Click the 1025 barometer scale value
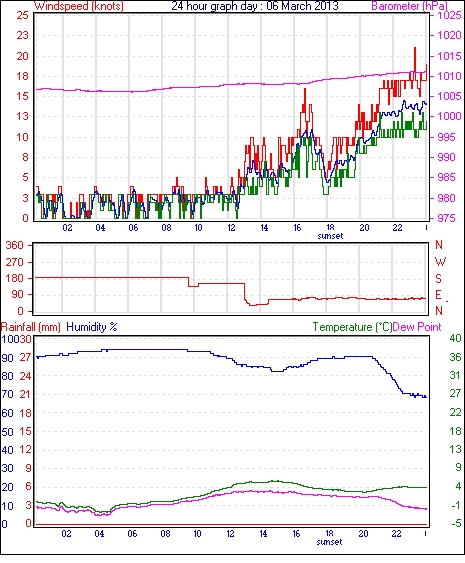 click(449, 15)
